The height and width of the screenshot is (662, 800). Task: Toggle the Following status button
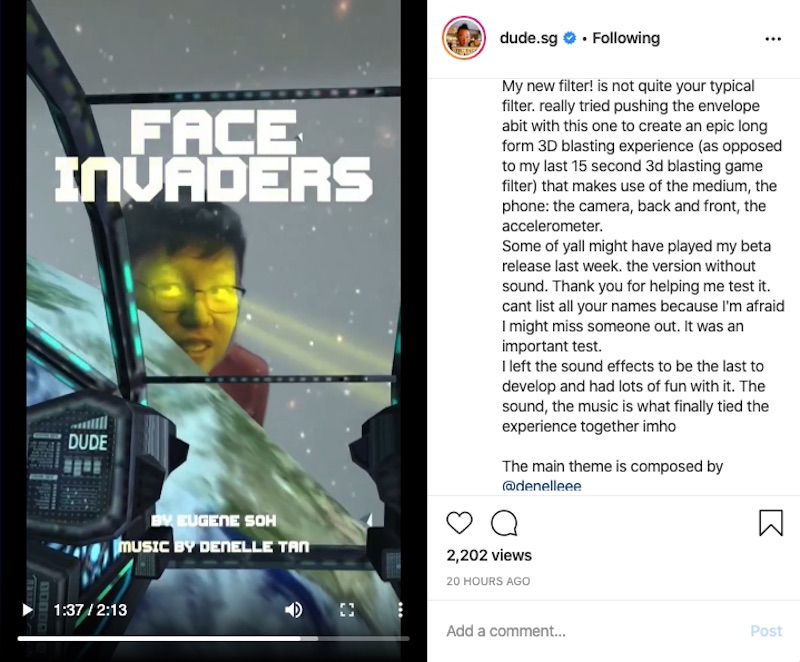click(x=626, y=38)
